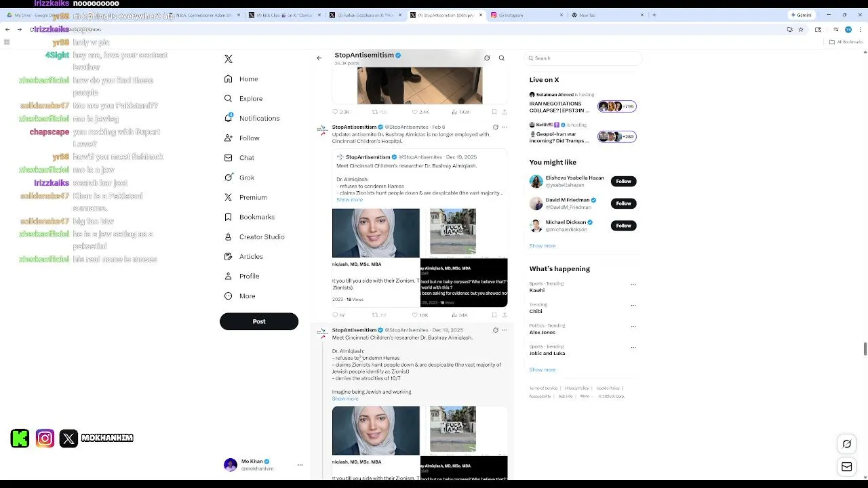This screenshot has width=868, height=488.
Task: Click the X logo in sidebar
Action: point(229,59)
